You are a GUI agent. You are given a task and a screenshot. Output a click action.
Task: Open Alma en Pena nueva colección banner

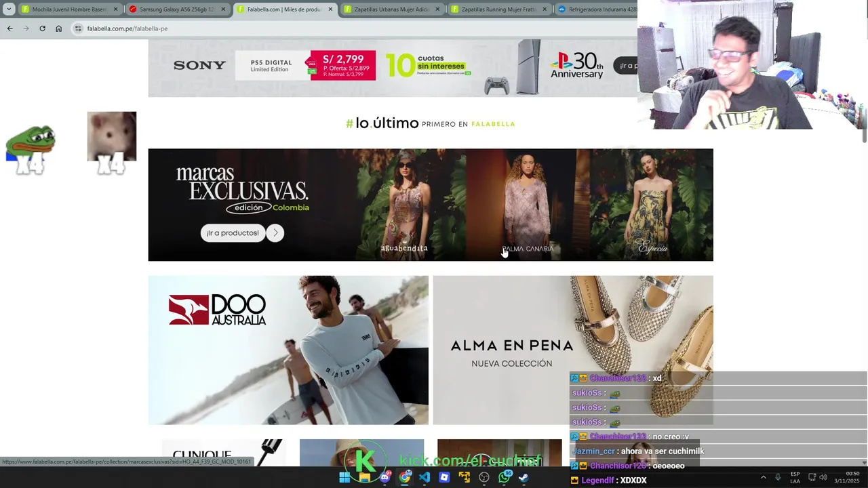click(x=573, y=350)
